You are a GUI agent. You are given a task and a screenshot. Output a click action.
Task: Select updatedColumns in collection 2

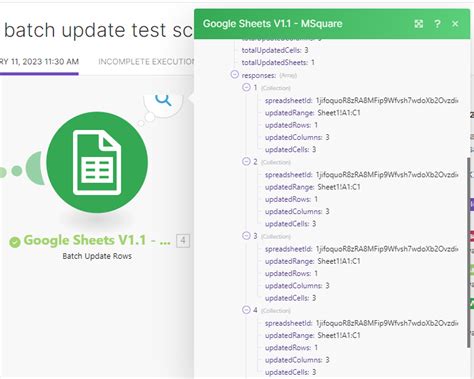[297, 212]
